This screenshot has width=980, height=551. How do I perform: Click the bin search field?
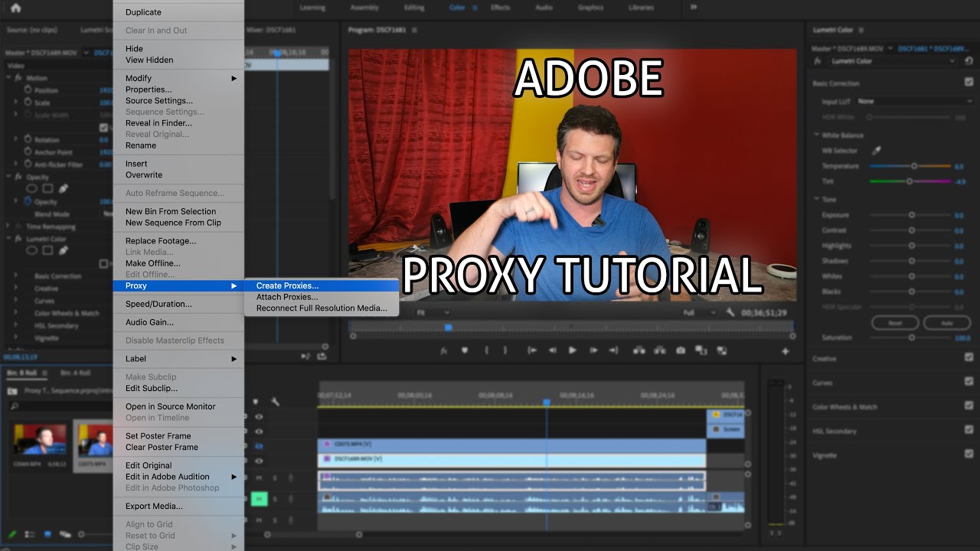coord(61,406)
